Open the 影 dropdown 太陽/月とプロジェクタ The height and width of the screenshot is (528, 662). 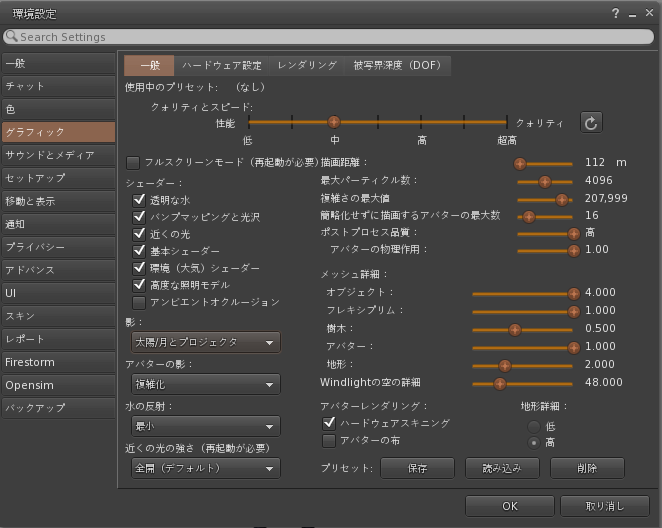point(206,342)
